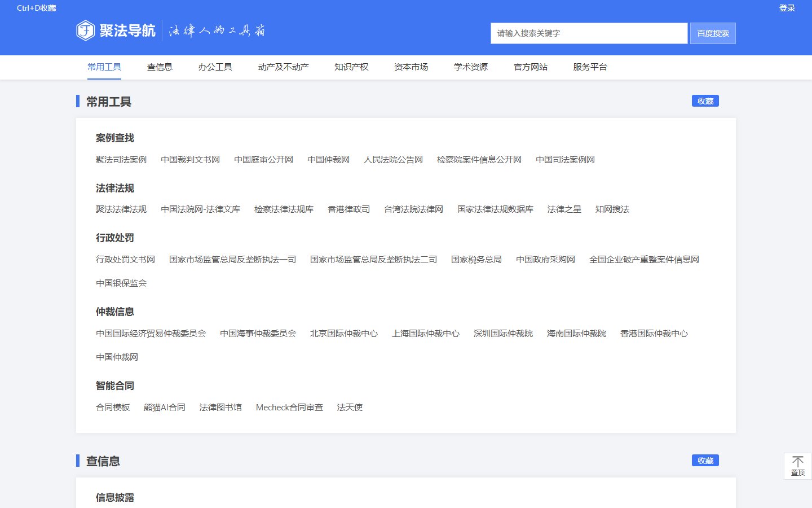
Task: Open the 学术资源 nav tab
Action: click(x=471, y=67)
